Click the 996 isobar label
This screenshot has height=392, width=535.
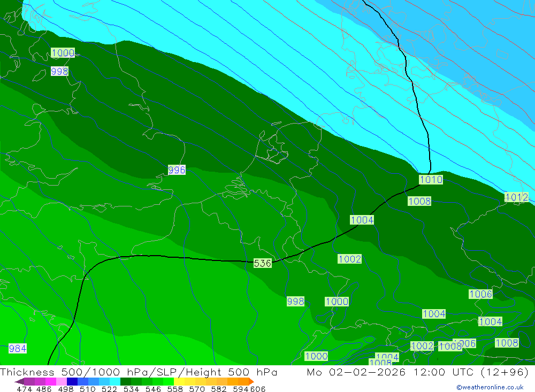click(x=177, y=170)
